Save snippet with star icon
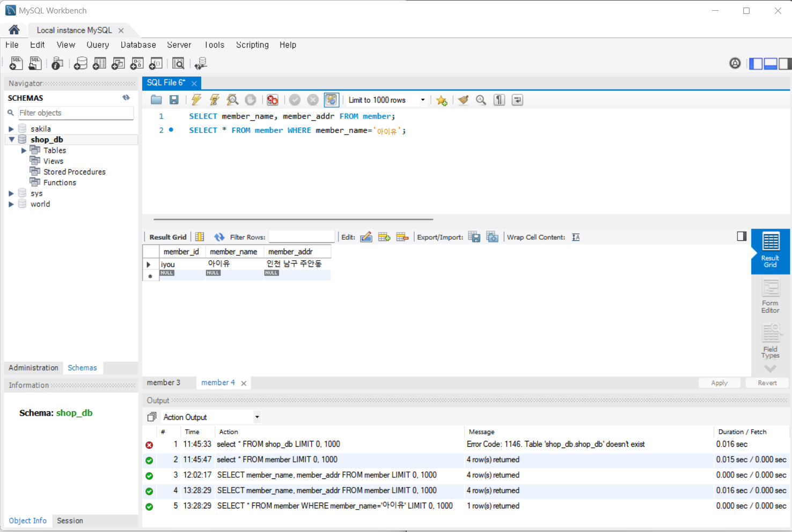792x532 pixels. point(442,100)
